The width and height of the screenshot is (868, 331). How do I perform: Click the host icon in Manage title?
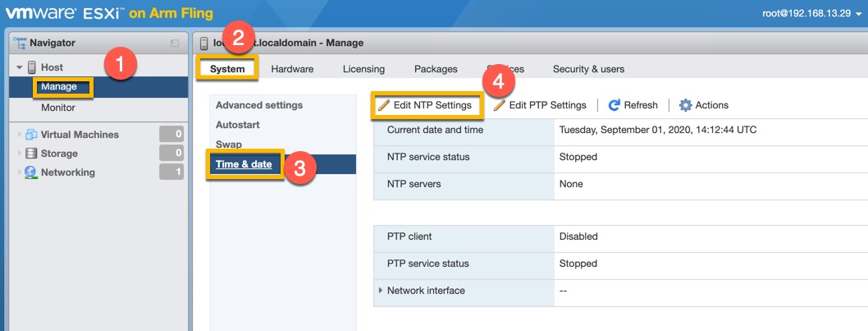(x=203, y=43)
